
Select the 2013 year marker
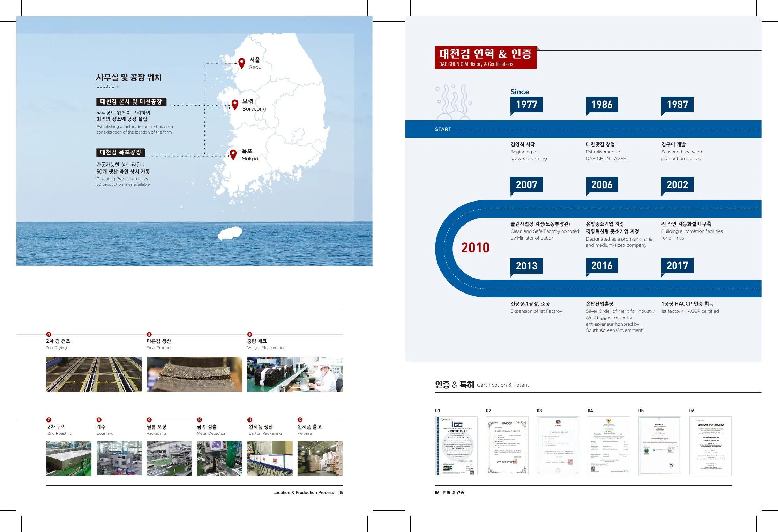[526, 266]
